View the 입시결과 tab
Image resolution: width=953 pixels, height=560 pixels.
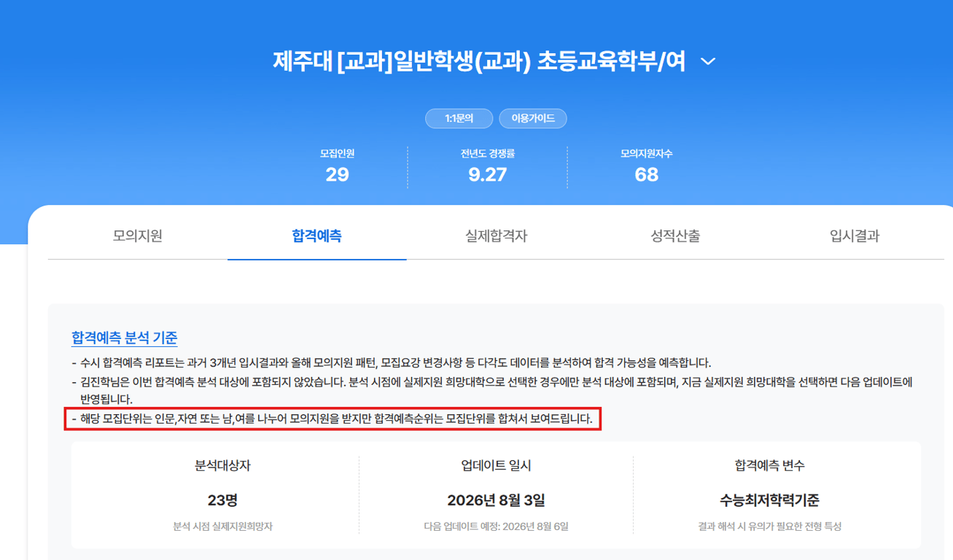pyautogui.click(x=855, y=236)
